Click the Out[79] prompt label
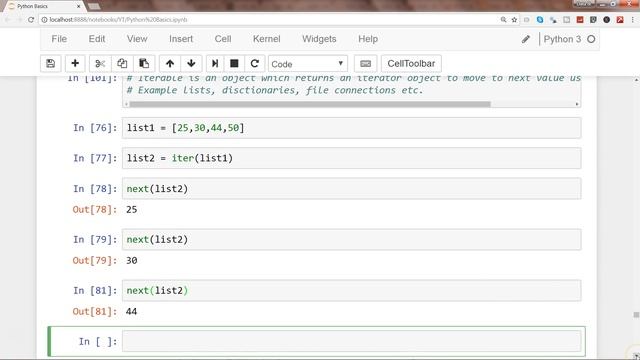The height and width of the screenshot is (360, 640). [95, 260]
